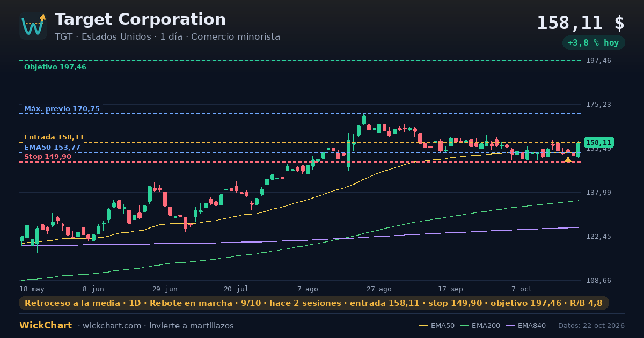Viewport: 644px width, 338px height.
Task: Click the 137,99 price axis value
Action: [598, 193]
